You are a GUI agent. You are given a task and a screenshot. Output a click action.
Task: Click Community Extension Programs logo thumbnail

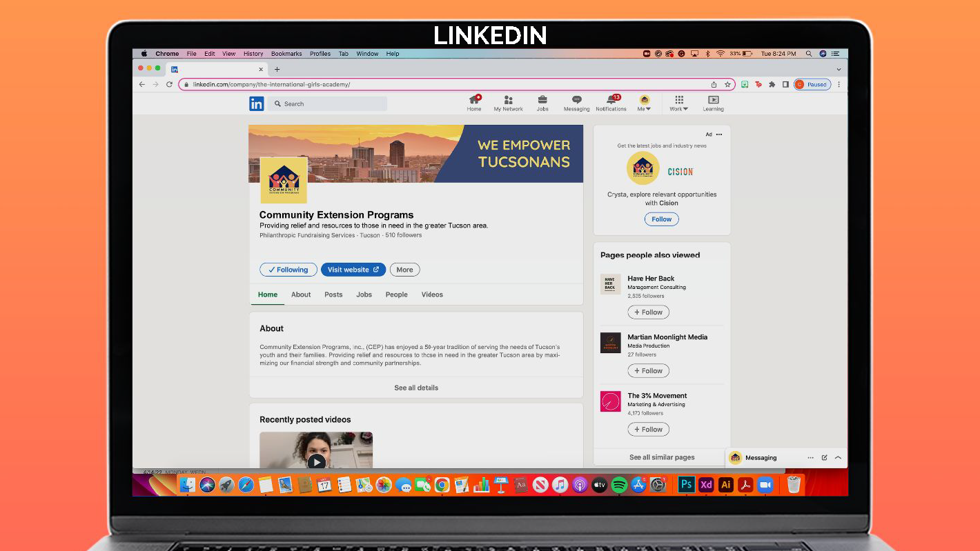tap(284, 180)
